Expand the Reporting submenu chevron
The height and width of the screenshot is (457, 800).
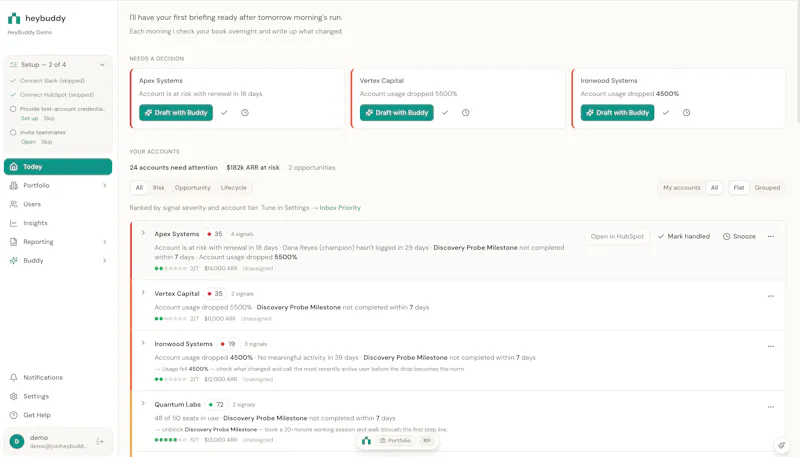(x=105, y=242)
